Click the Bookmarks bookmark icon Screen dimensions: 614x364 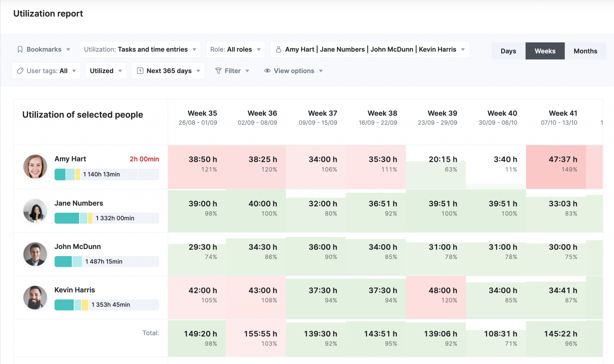coord(20,49)
